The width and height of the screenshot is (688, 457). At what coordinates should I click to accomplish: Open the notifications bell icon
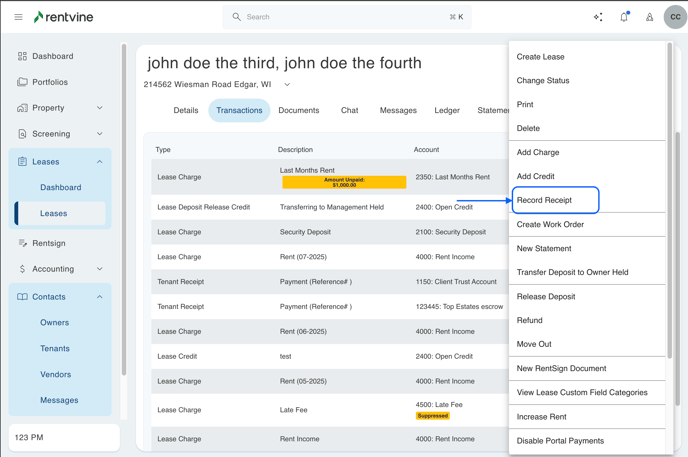(x=624, y=17)
